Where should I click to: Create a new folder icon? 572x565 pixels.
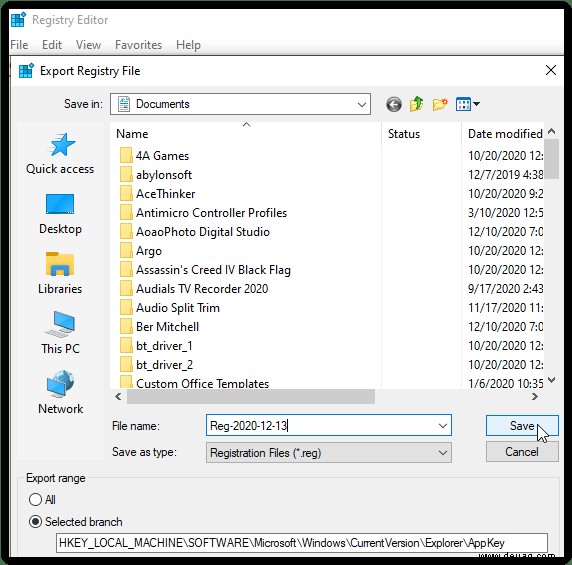coord(440,104)
